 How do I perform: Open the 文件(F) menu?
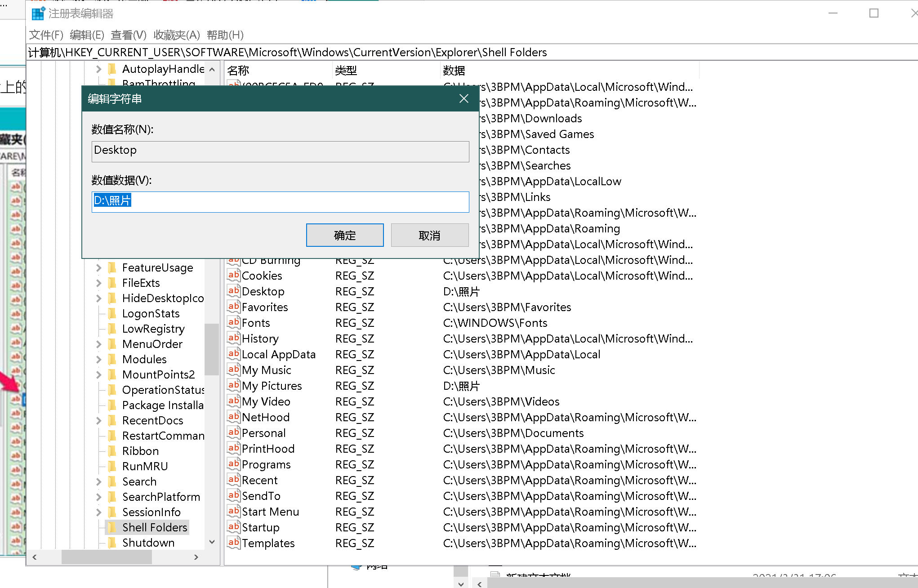[x=46, y=35]
